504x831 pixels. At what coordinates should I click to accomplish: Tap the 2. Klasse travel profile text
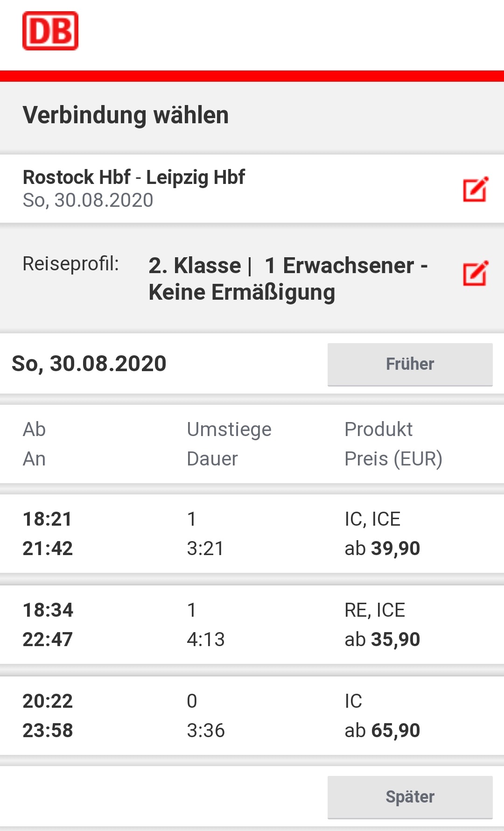pyautogui.click(x=195, y=266)
